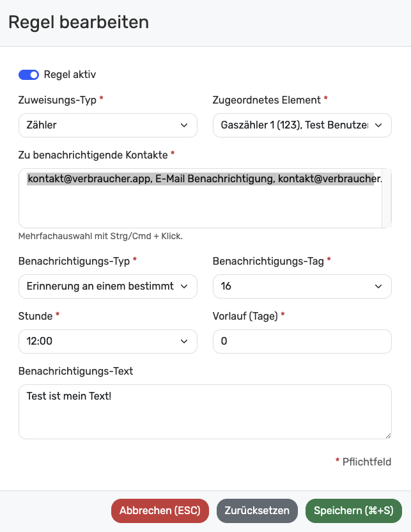Open the Stunde dropdown showing 12:00
Screen dimensions: 411x532
107,341
